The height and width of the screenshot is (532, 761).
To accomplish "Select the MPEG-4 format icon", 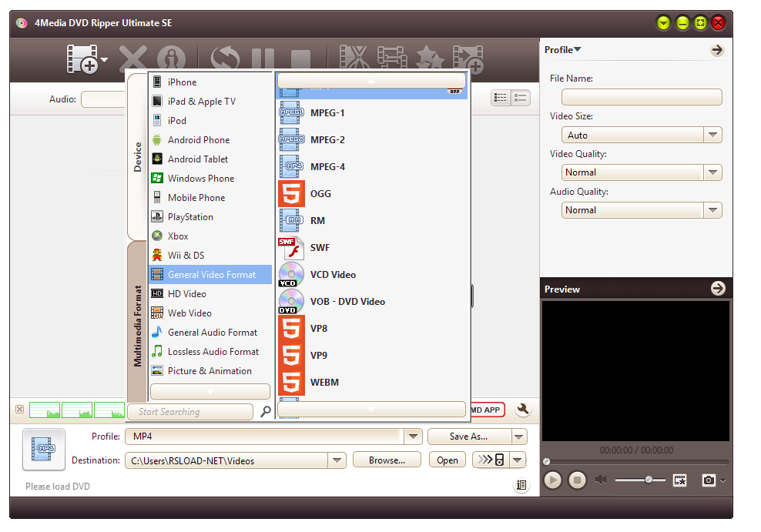I will coord(291,167).
